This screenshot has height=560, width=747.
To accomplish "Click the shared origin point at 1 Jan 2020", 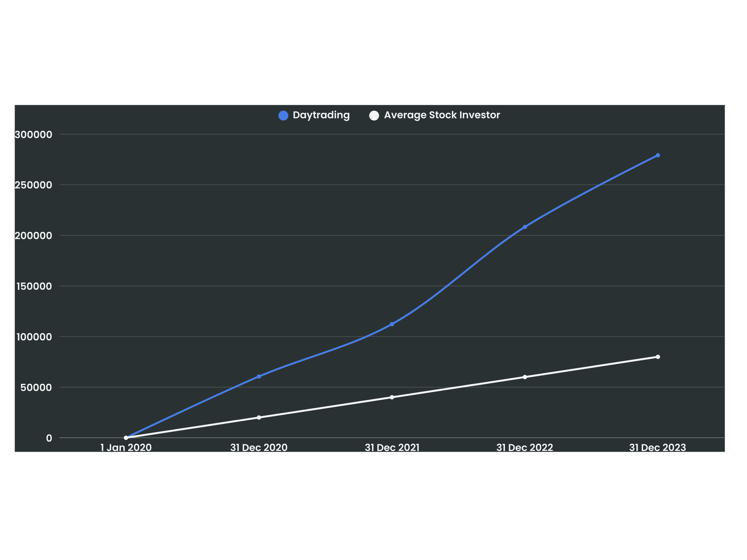I will click(x=126, y=438).
